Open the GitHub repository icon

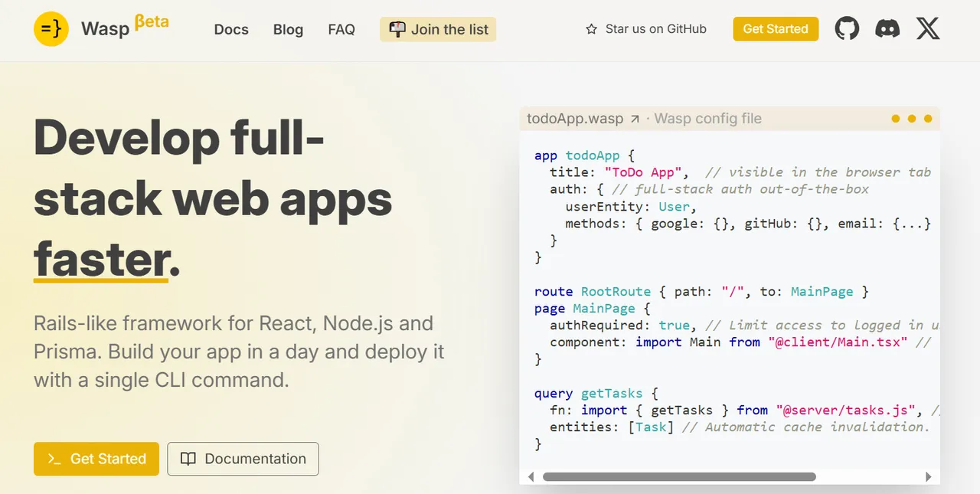click(847, 29)
